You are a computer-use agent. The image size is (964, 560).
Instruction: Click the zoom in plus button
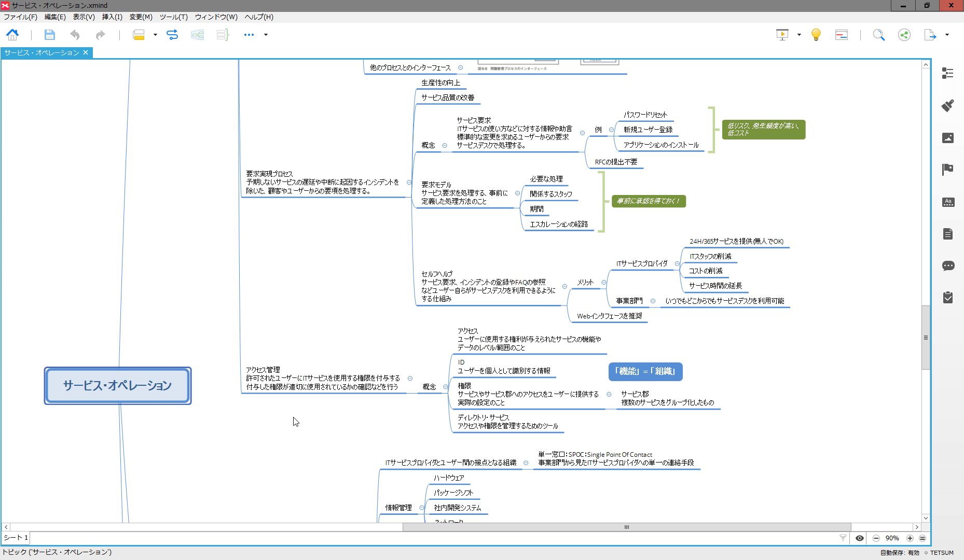coord(910,538)
